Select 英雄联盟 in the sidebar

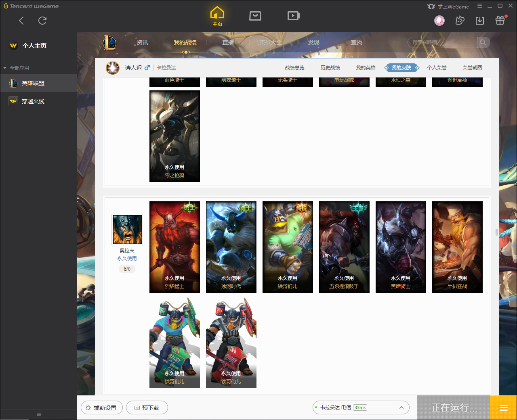(38, 83)
